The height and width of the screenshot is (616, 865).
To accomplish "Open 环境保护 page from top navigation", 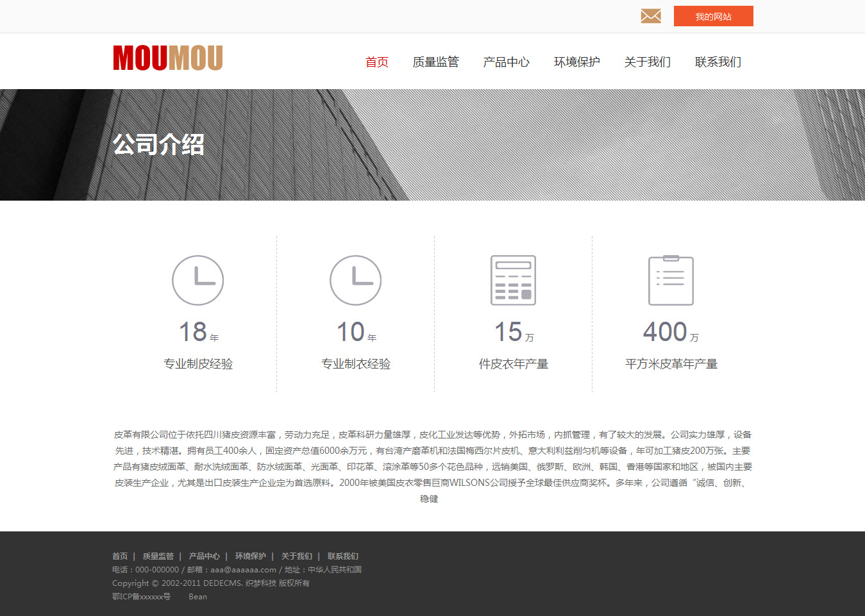I will pyautogui.click(x=576, y=62).
